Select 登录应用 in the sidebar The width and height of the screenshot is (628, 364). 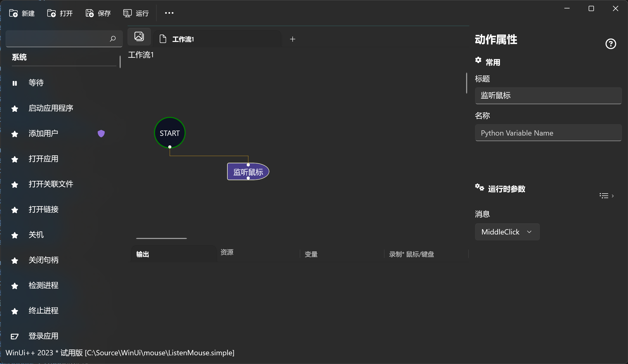click(43, 336)
